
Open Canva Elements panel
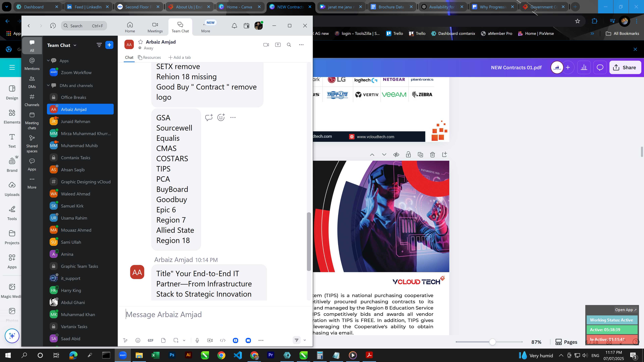pyautogui.click(x=12, y=117)
